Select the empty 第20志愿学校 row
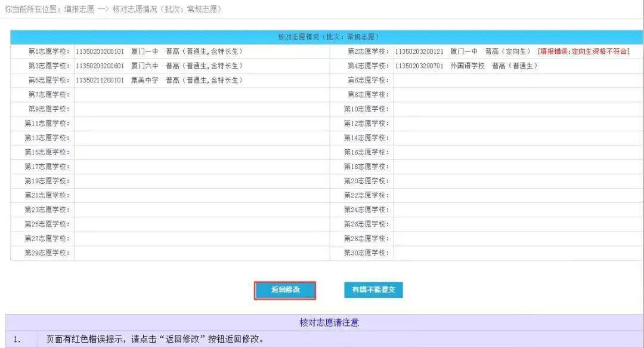 pyautogui.click(x=477, y=181)
